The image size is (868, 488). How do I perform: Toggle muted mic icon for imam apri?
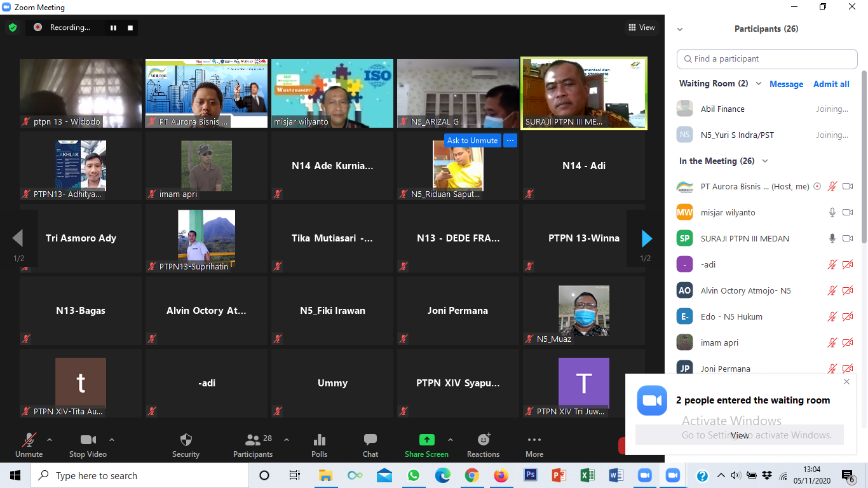[x=832, y=342]
